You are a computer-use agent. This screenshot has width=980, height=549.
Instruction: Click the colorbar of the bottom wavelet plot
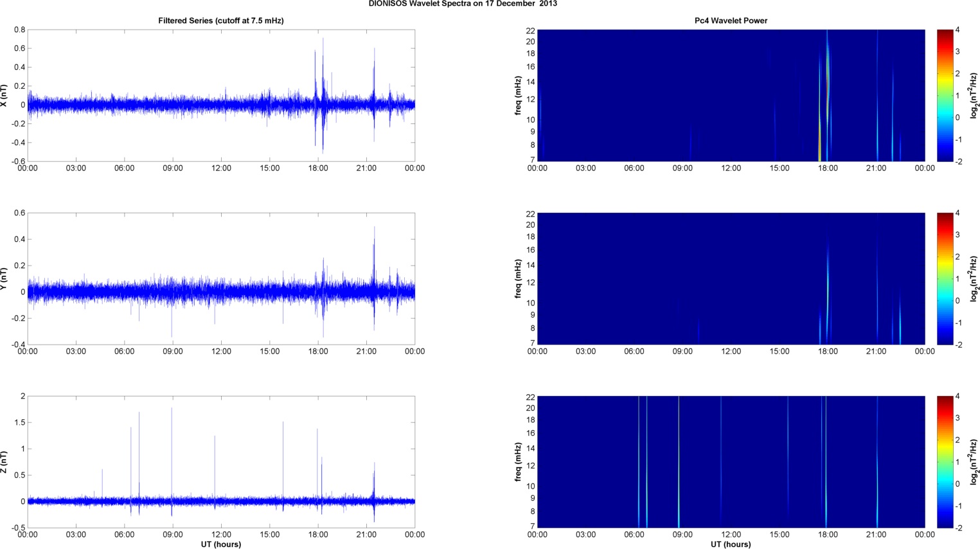pos(944,462)
